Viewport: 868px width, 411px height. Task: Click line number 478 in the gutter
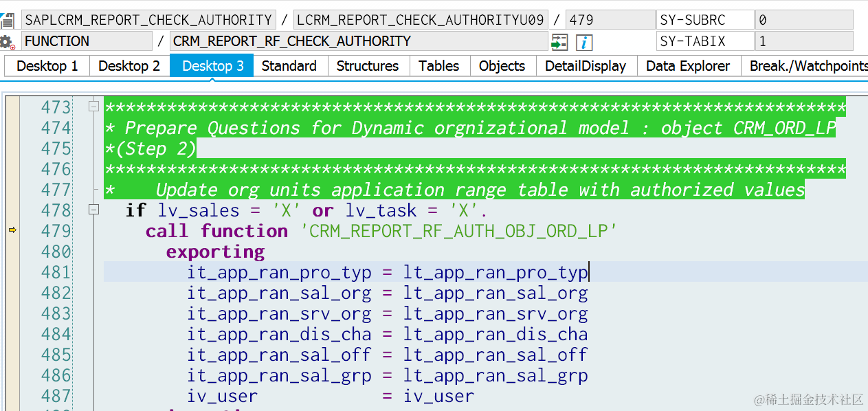[x=56, y=210]
